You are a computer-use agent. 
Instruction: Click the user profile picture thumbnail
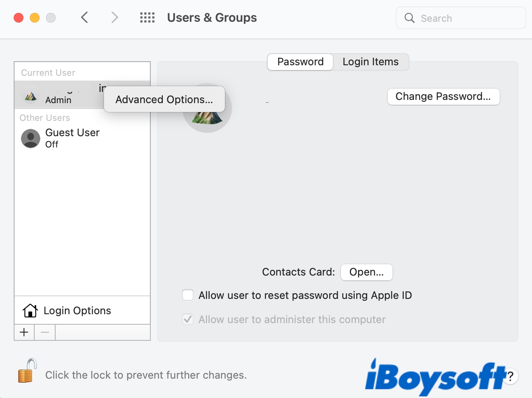coord(207,118)
